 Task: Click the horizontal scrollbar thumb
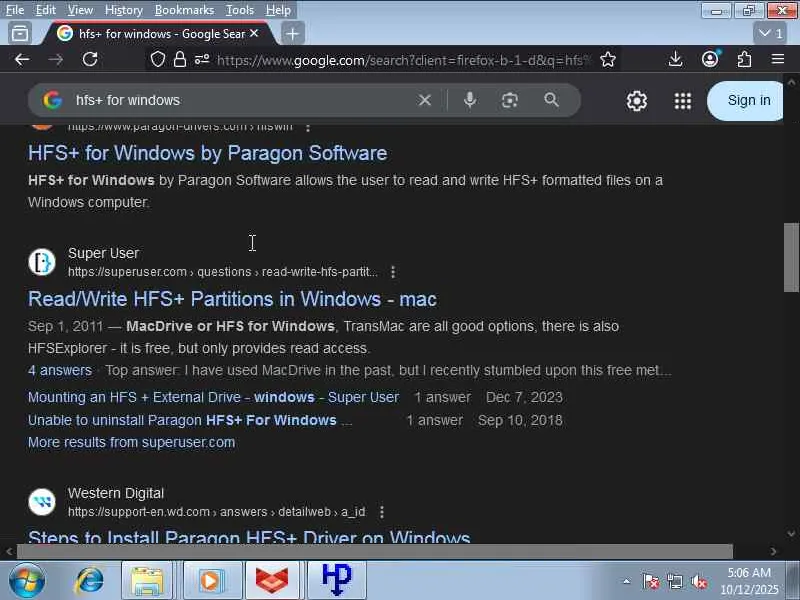(375, 551)
